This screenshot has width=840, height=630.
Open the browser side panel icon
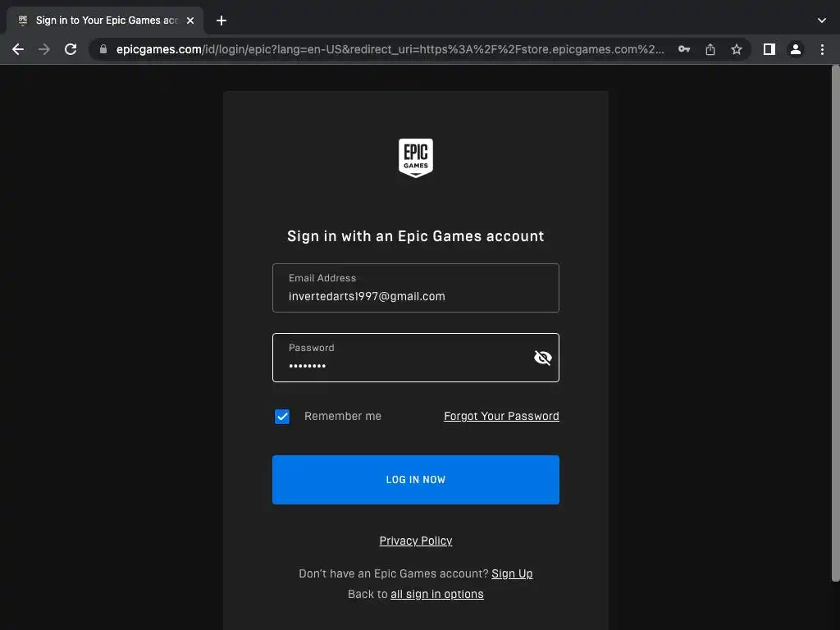pos(769,49)
